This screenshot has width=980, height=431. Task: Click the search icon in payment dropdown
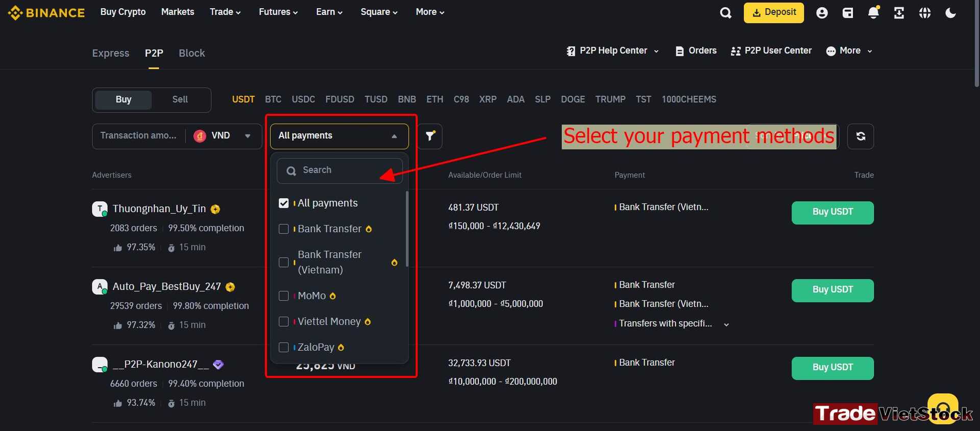click(x=291, y=171)
